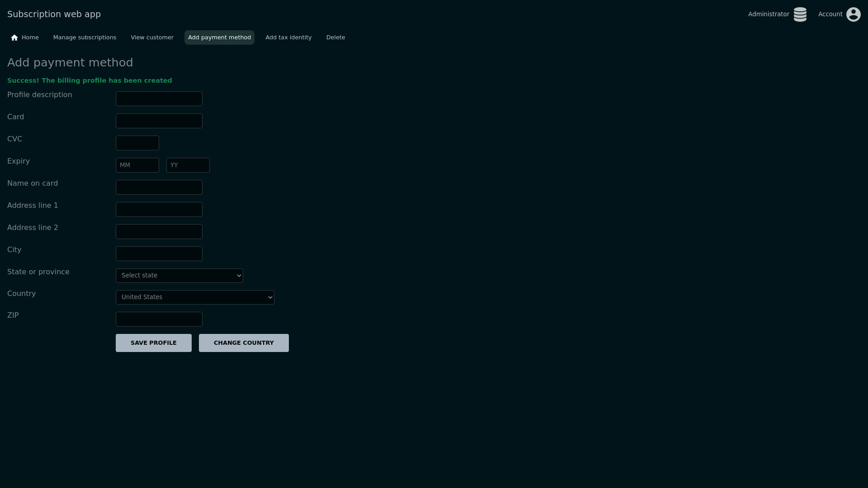
Task: Click the Delete menu item
Action: 335,38
